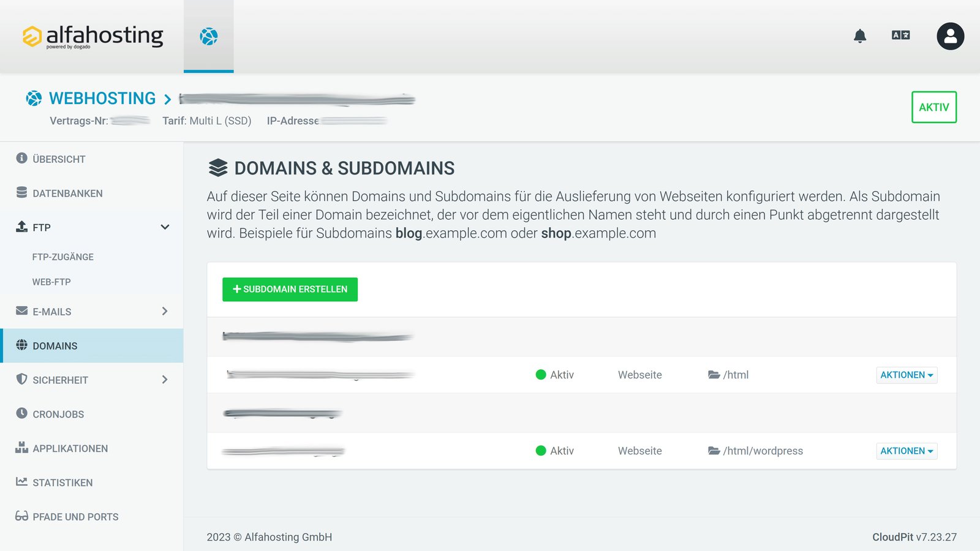Click the green Aktiv indicator of the first domain
This screenshot has height=551, width=980.
541,374
